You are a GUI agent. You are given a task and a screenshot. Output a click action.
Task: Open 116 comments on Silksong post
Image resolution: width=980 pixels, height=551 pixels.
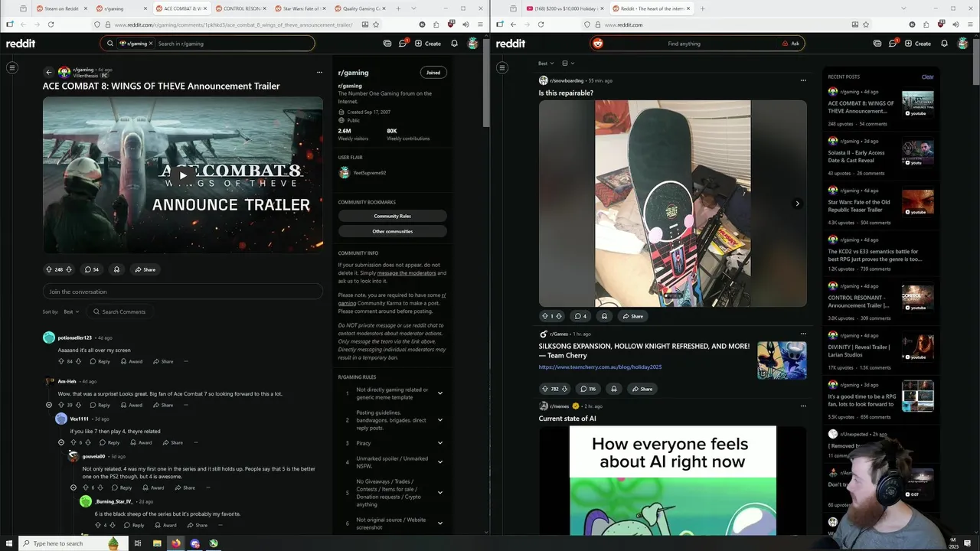[x=587, y=389]
